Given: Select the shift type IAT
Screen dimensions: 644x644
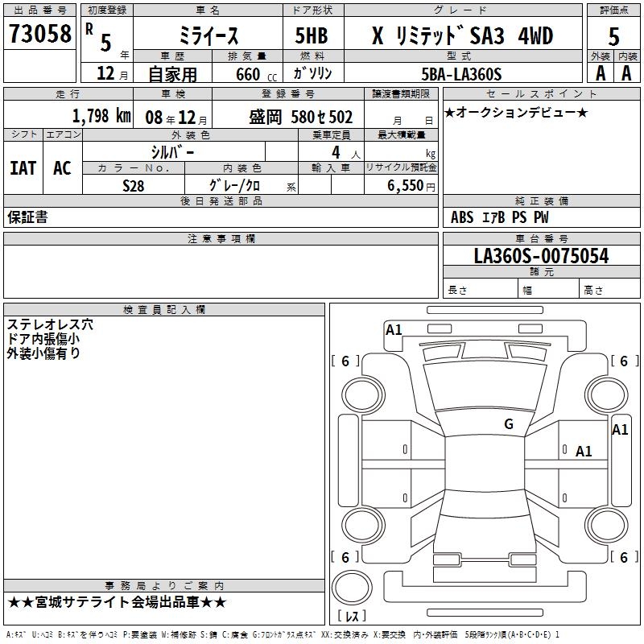Looking at the screenshot, I should tap(23, 168).
